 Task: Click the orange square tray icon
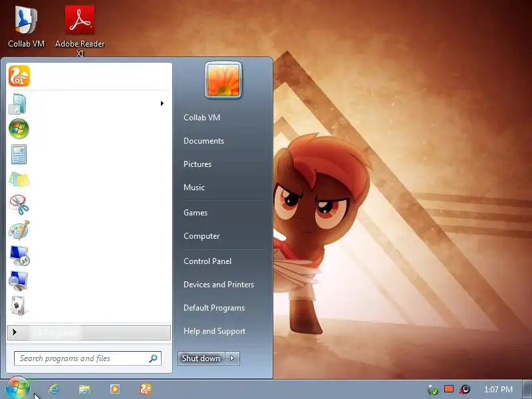click(449, 389)
